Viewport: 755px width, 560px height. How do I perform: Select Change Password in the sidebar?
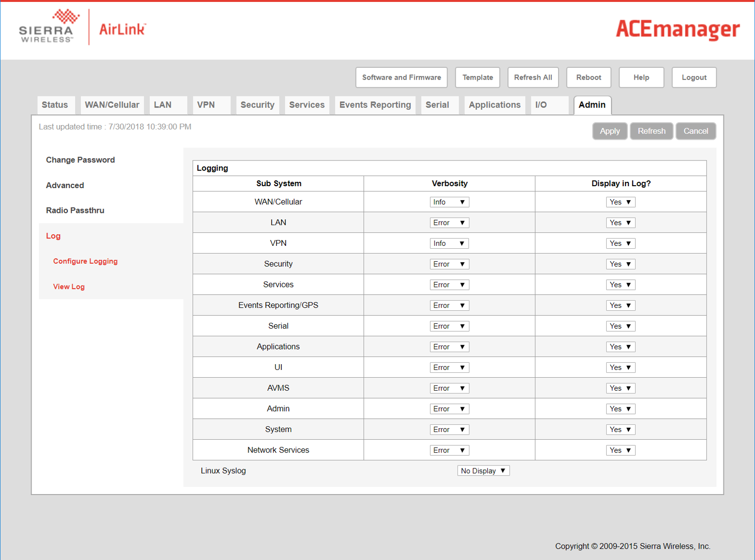pyautogui.click(x=80, y=160)
